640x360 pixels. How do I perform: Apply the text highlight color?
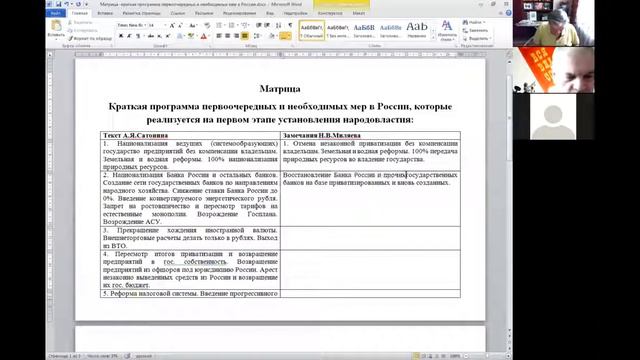point(191,36)
